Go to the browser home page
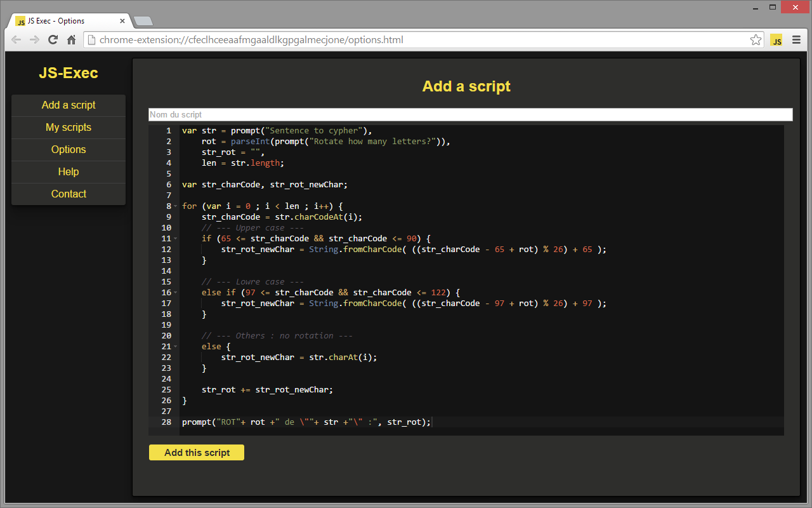Image resolution: width=812 pixels, height=508 pixels. pos(71,40)
